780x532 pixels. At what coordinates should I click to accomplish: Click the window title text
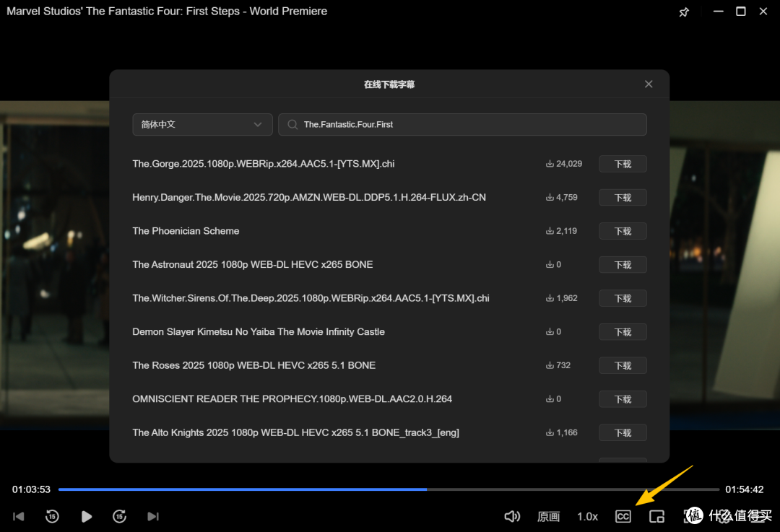coord(167,11)
